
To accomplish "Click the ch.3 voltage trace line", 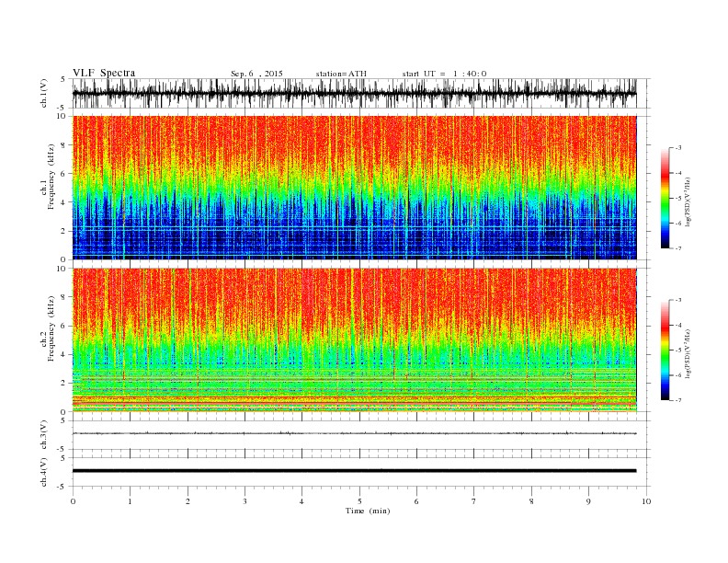I will [x=355, y=433].
